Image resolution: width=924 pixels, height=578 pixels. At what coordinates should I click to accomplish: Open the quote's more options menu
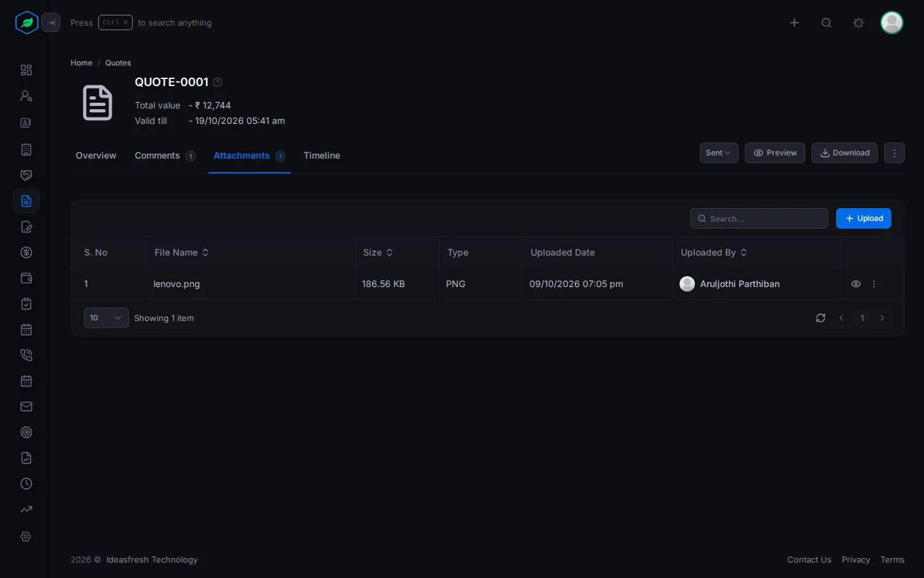coord(894,153)
